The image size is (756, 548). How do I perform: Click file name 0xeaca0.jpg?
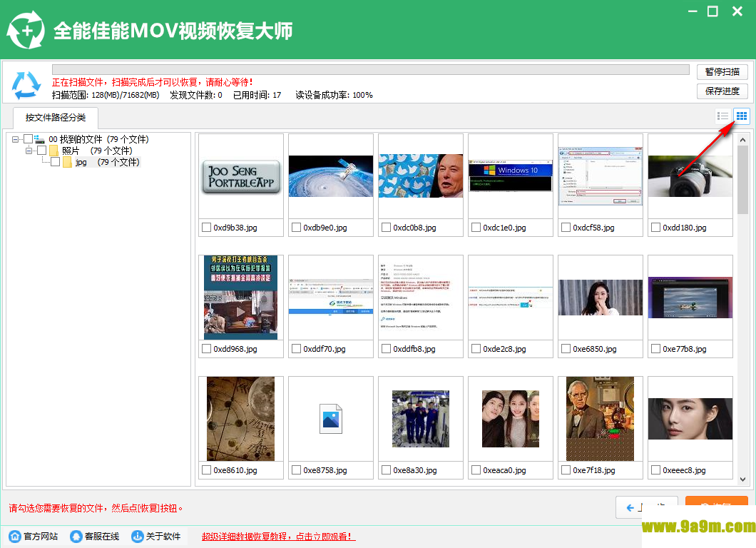tap(504, 470)
